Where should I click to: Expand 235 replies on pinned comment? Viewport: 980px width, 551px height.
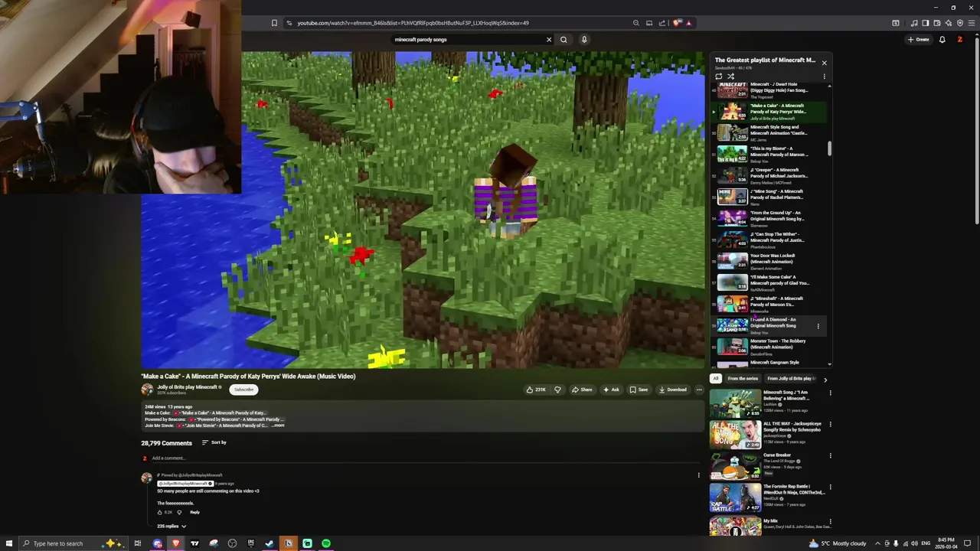point(171,527)
